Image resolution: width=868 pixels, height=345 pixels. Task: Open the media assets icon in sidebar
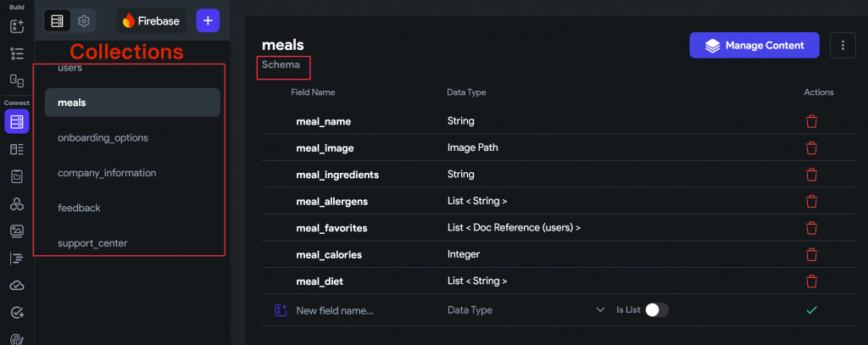pyautogui.click(x=16, y=231)
